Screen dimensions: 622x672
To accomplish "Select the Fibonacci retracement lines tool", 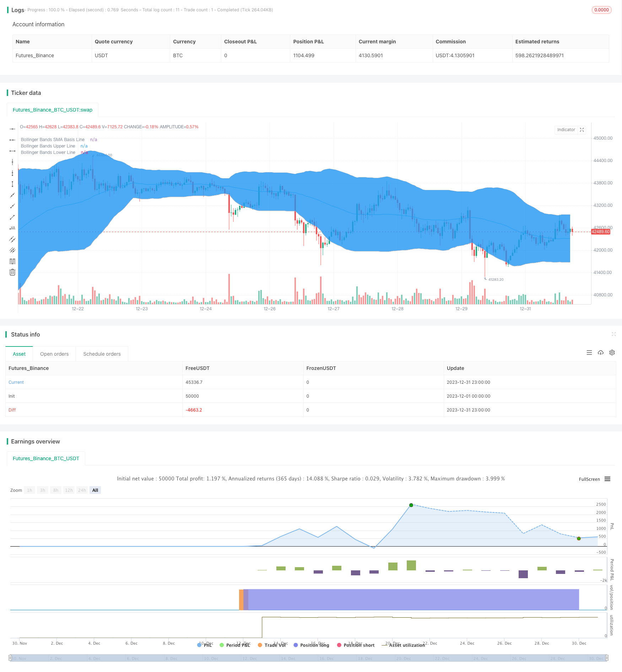I will [x=12, y=261].
